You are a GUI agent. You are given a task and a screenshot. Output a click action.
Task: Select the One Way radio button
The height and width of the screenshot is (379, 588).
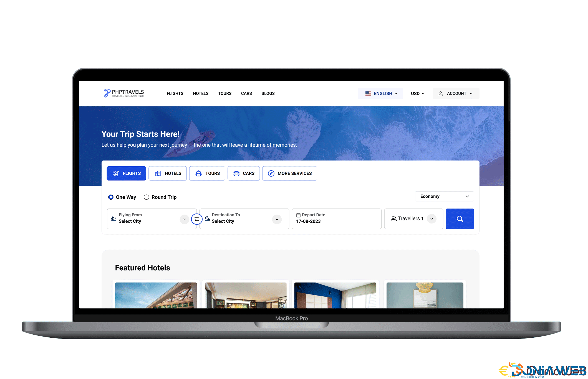click(110, 197)
